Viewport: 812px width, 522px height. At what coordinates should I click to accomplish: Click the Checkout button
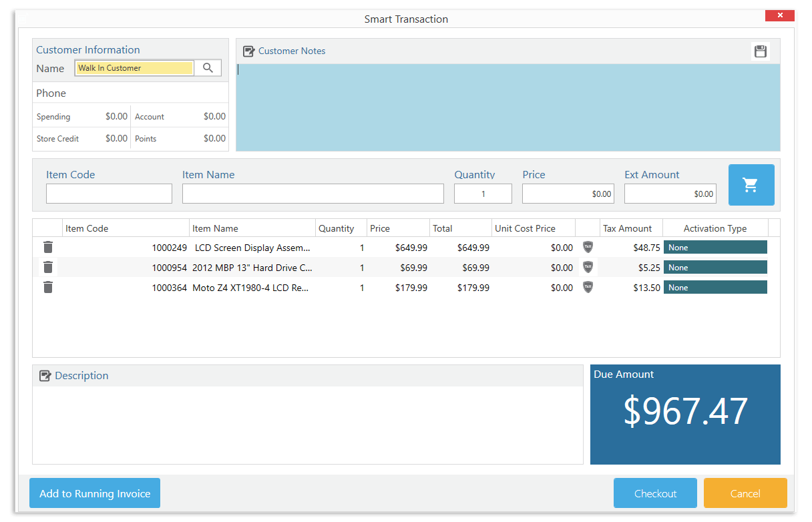pos(655,493)
